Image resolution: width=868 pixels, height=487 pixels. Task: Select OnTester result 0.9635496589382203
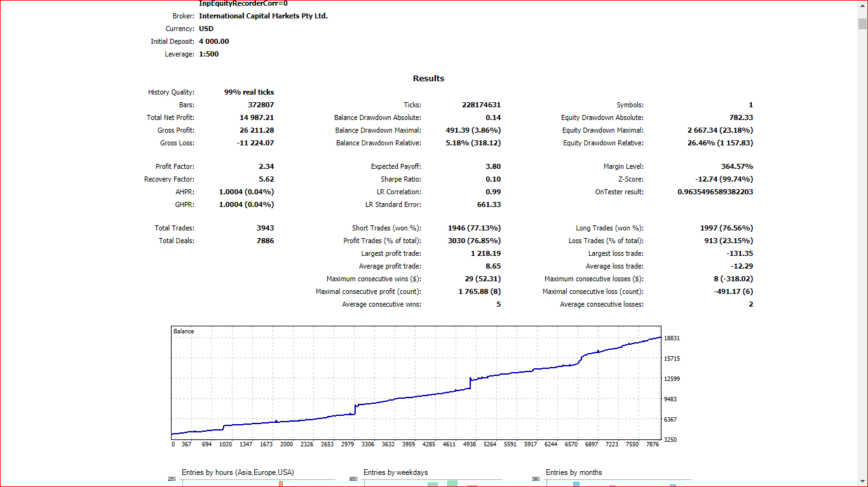point(715,192)
